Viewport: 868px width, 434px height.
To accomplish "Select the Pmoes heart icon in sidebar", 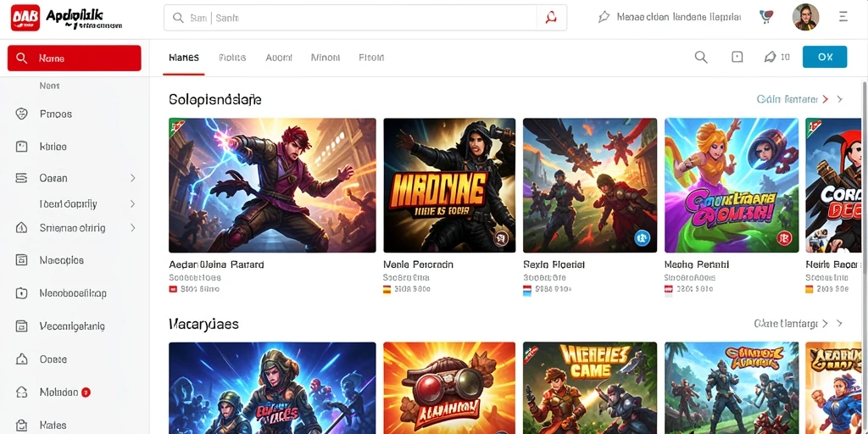I will coord(21,114).
